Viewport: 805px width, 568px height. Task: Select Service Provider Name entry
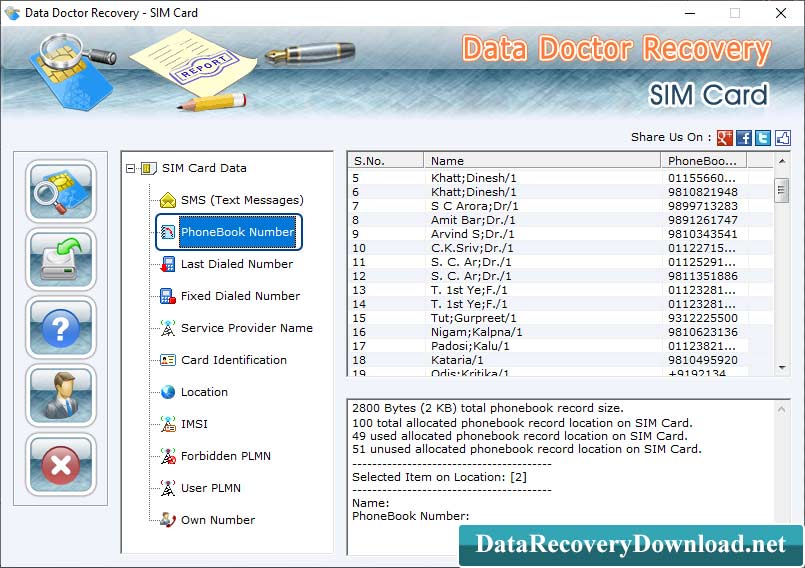click(246, 328)
